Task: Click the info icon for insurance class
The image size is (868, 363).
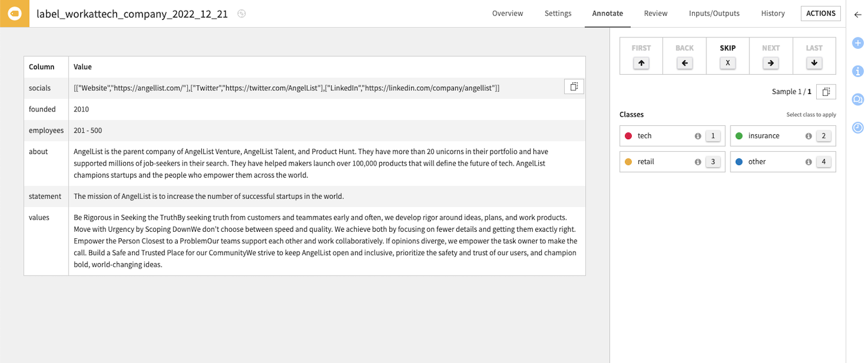Action: [x=809, y=136]
